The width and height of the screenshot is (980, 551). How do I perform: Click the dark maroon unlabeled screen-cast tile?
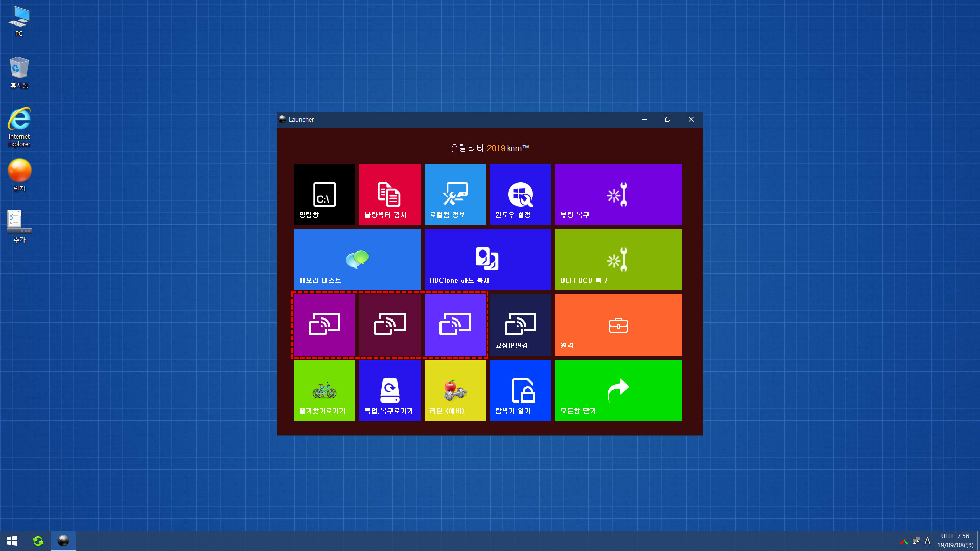[x=389, y=325]
